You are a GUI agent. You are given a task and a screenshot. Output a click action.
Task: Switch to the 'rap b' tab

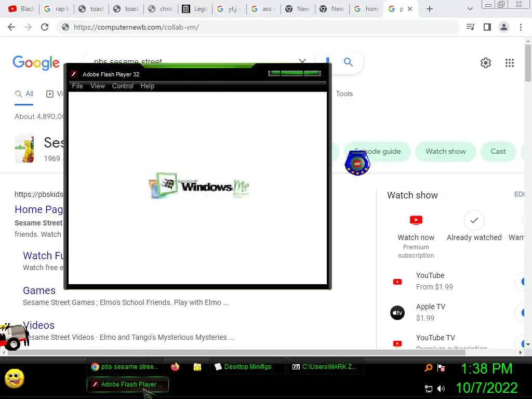coord(57,9)
